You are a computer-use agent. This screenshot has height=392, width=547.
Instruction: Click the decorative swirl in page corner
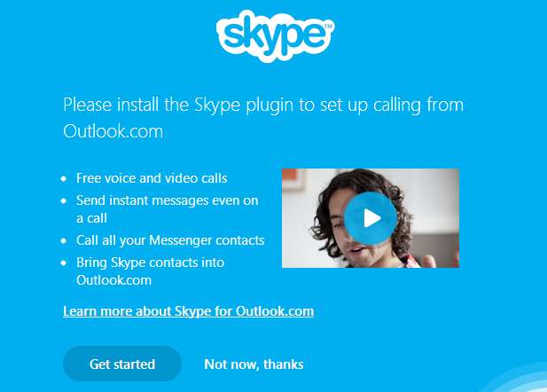(520, 379)
